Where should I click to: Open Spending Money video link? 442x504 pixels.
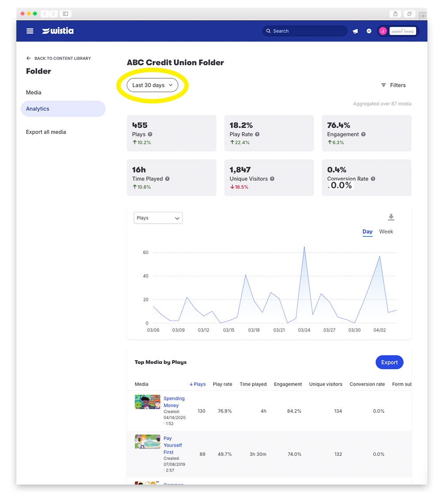click(174, 402)
